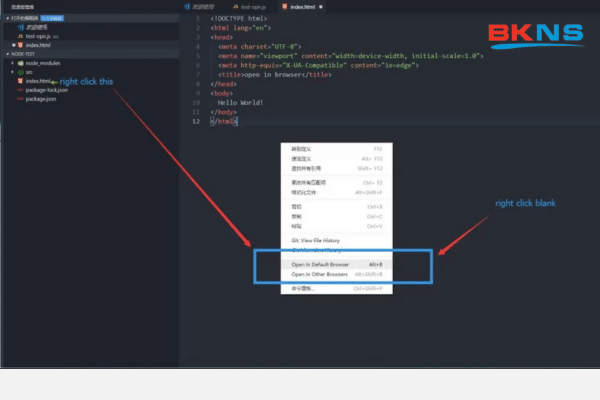This screenshot has height=400, width=600.
Task: Select Open In Other Browsers
Action: [x=337, y=274]
